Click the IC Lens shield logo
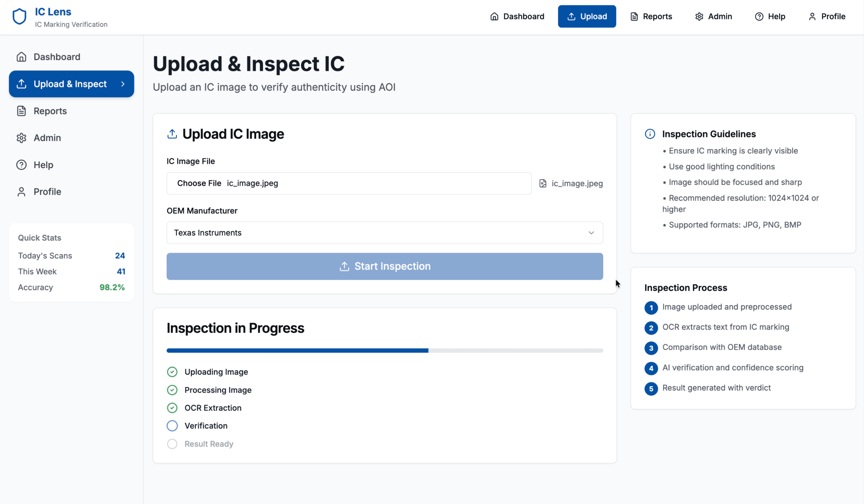Image resolution: width=864 pixels, height=504 pixels. click(19, 16)
